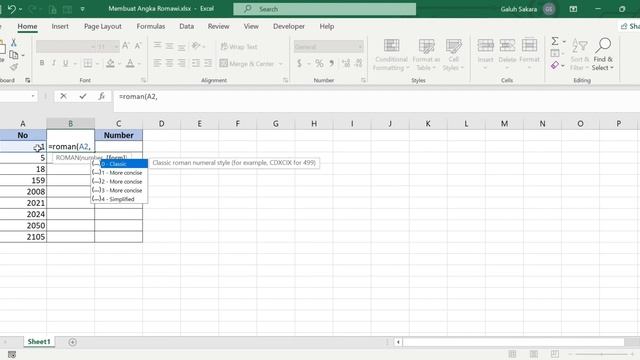Click the Copy icon

pos(13,55)
